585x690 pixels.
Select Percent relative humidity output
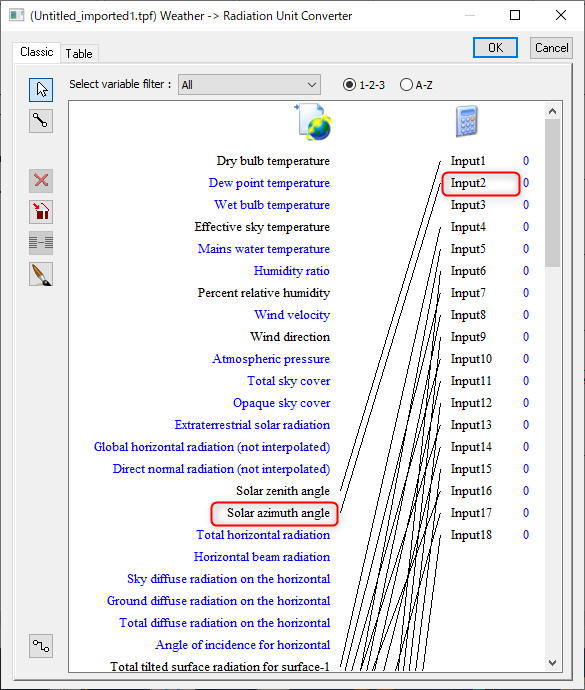[x=264, y=293]
